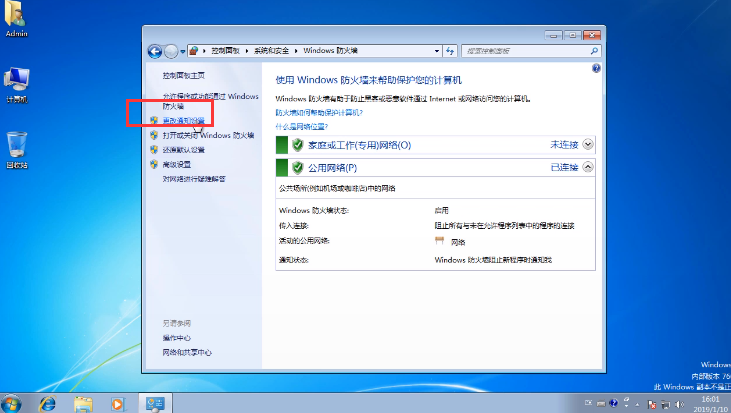Image resolution: width=731 pixels, height=413 pixels.
Task: Click the volume speaker tray icon
Action: tap(680, 405)
